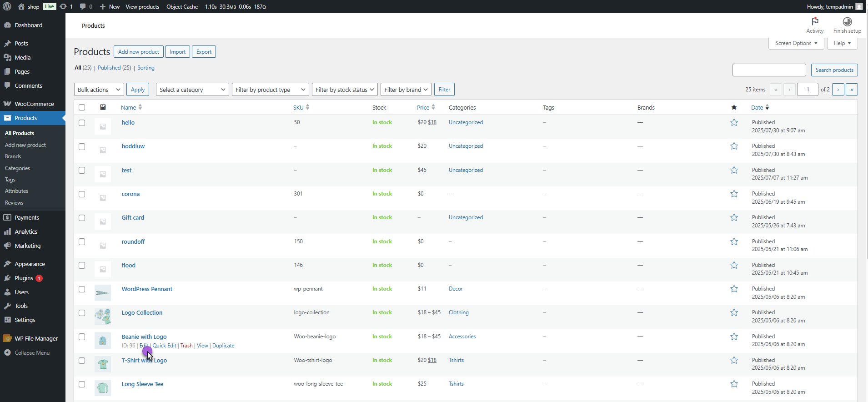Viewport: 868px width, 402px height.
Task: Open Analytics in sidebar menu
Action: coord(33,231)
